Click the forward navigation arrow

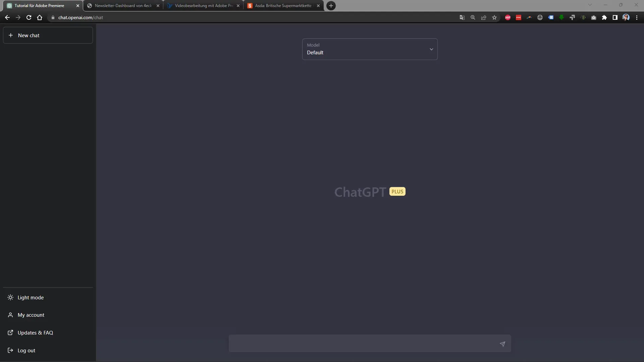tap(18, 17)
